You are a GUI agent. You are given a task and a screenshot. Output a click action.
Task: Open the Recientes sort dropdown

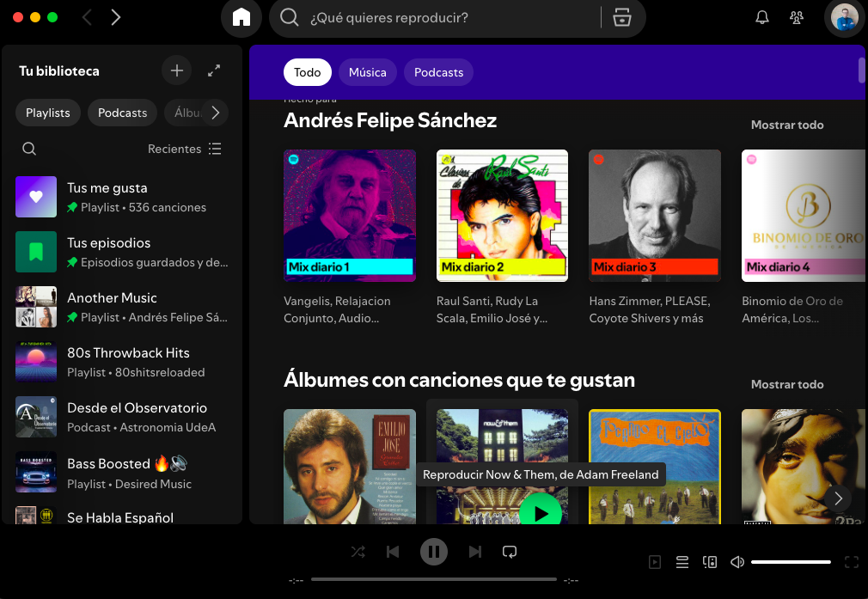[184, 149]
